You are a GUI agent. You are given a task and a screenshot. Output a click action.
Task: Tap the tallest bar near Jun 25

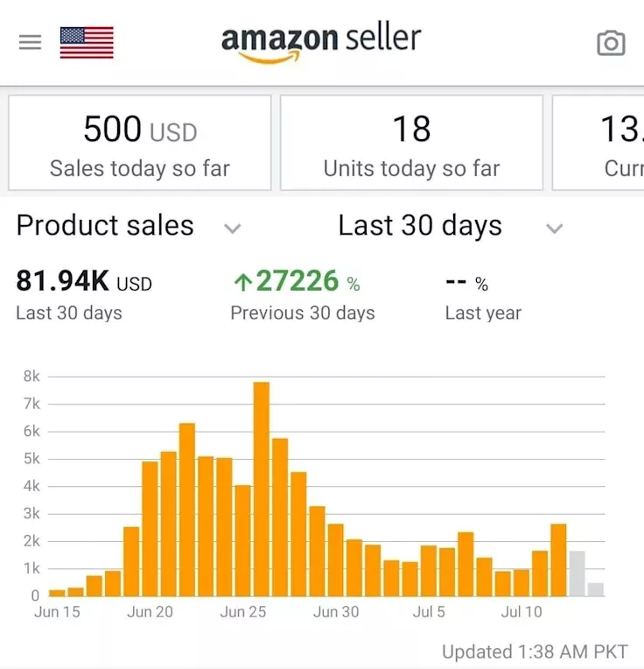tap(261, 489)
